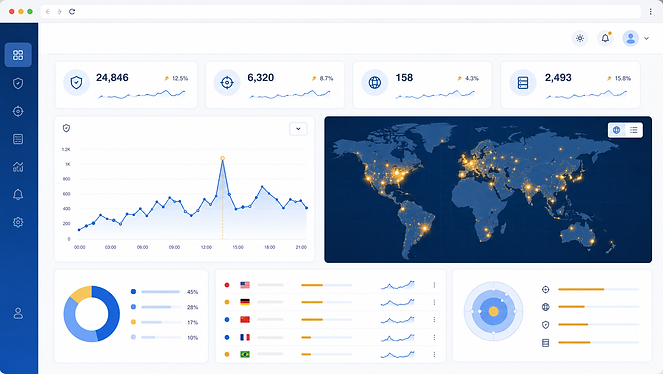Click the server icon on 2,493 card
This screenshot has height=374, width=663.
(523, 82)
